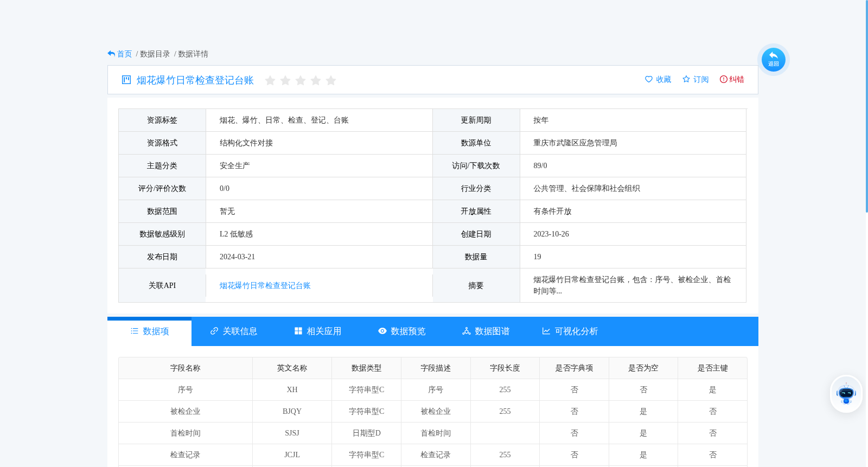
Task: Open the 数据预览 tab
Action: click(x=402, y=331)
